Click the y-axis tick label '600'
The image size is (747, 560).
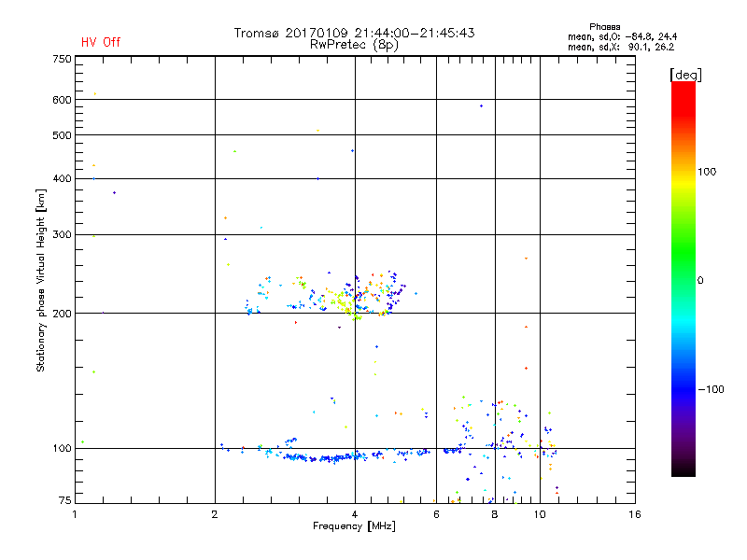[62, 100]
